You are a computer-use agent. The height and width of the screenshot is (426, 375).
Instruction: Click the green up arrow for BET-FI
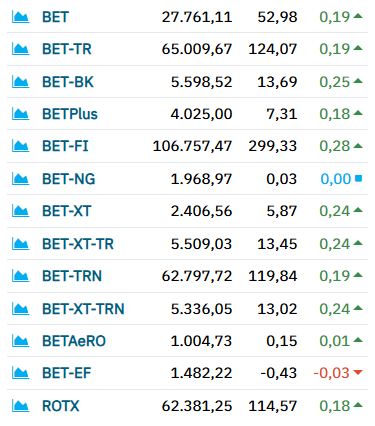pyautogui.click(x=358, y=145)
